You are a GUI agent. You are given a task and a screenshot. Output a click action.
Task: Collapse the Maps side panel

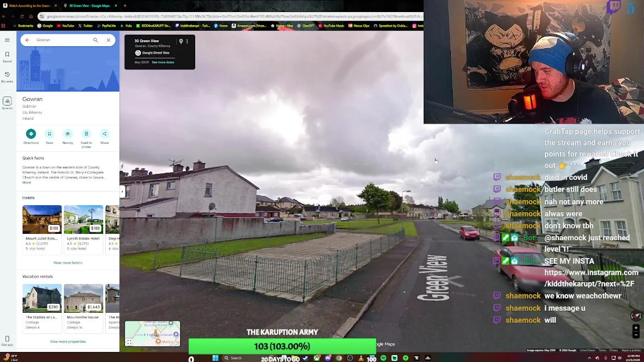[x=122, y=191]
